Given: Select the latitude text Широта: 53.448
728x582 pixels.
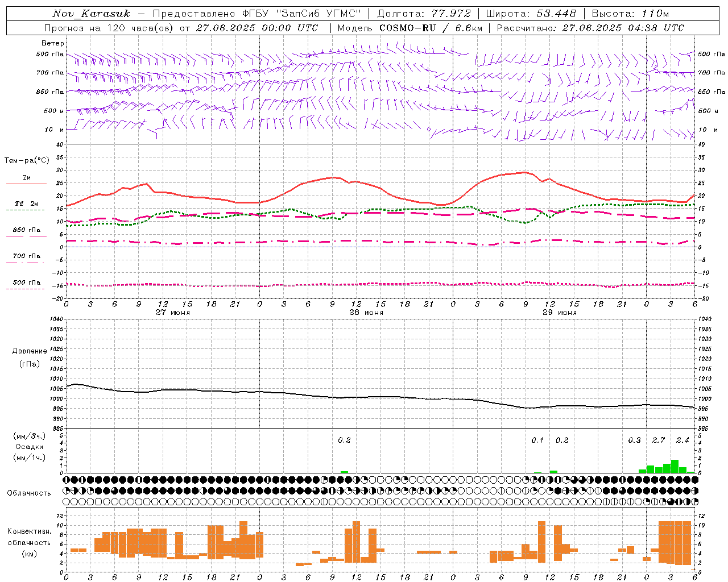Looking at the screenshot, I should point(531,14).
